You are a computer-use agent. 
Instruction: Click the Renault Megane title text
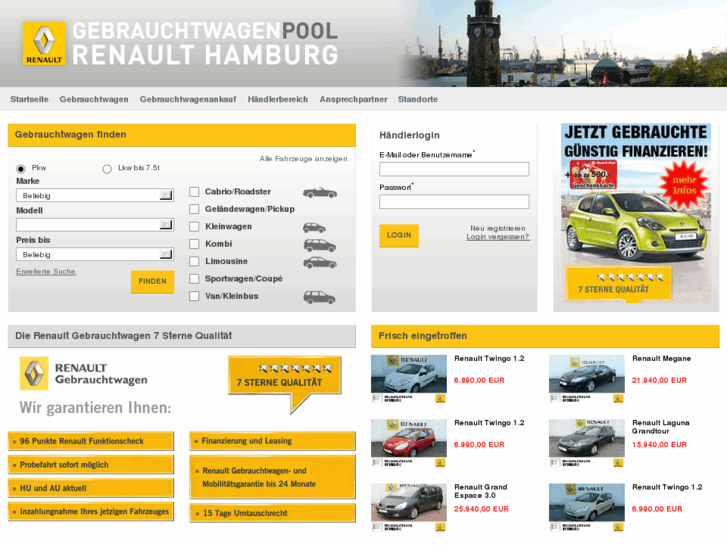[x=662, y=359]
